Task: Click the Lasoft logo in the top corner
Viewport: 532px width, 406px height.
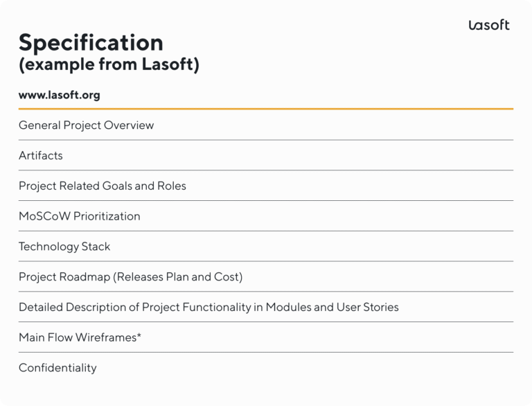Action: tap(488, 25)
